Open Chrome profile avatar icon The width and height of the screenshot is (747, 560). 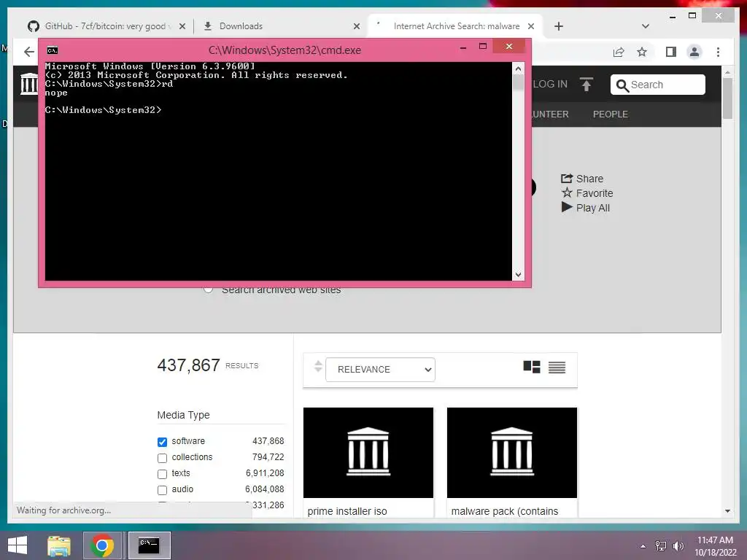click(x=694, y=52)
